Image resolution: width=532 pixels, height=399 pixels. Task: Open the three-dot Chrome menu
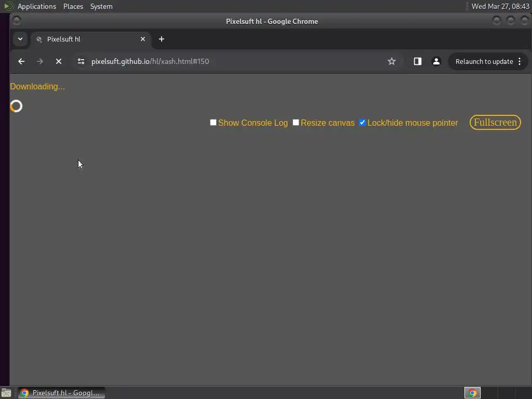coord(520,61)
